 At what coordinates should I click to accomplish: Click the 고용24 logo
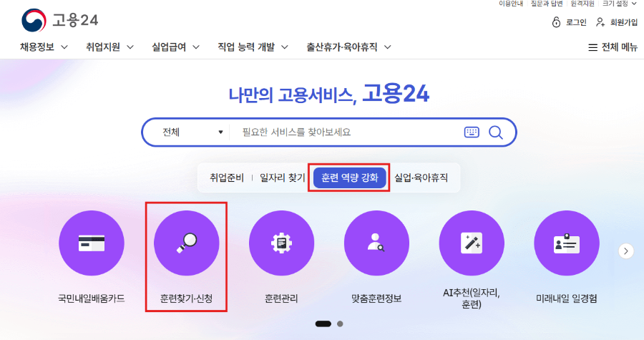60,20
